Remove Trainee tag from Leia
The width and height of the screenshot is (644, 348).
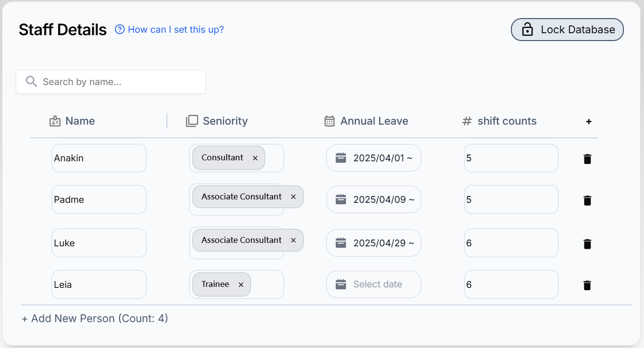(241, 284)
